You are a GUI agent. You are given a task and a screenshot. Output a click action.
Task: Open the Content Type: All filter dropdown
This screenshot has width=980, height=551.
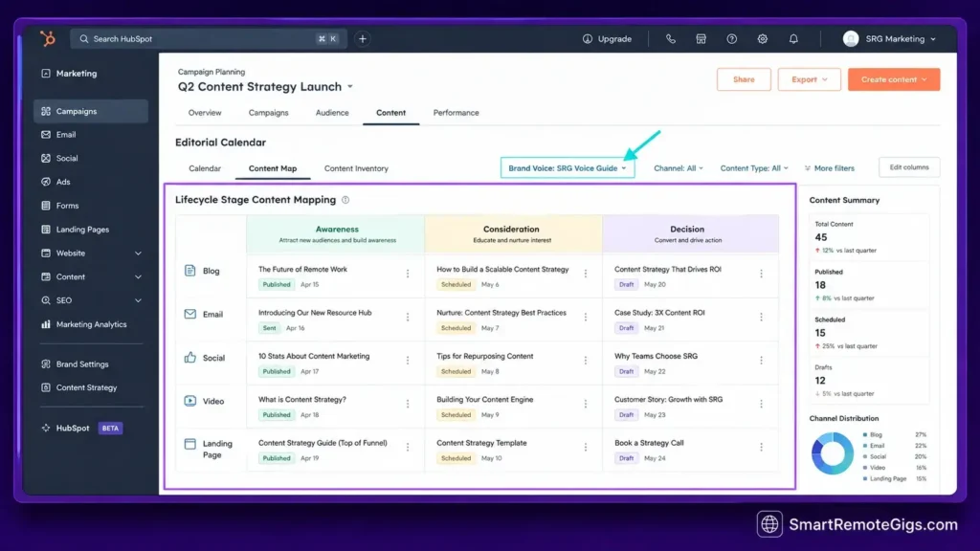tap(754, 168)
